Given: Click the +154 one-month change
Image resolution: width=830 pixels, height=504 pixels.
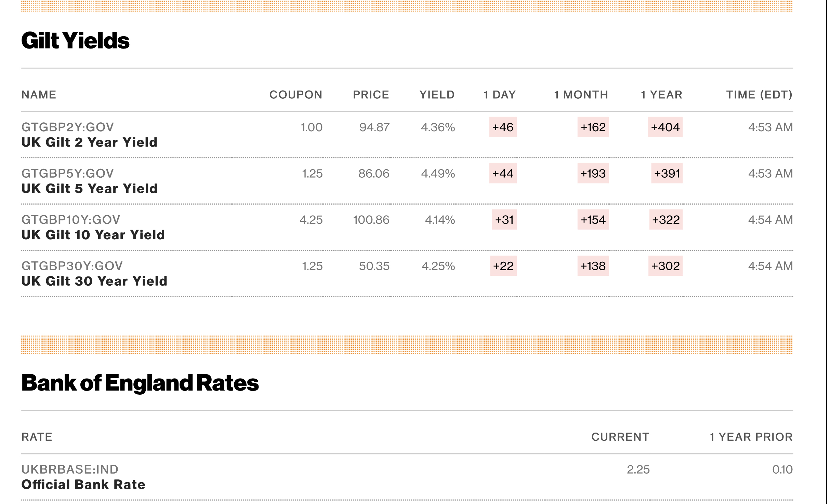Looking at the screenshot, I should (x=593, y=220).
